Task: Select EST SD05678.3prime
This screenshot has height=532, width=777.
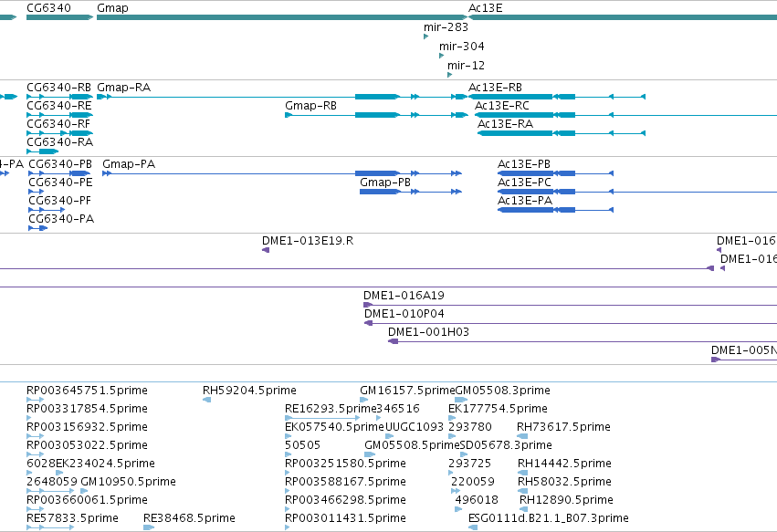Action: (x=506, y=446)
